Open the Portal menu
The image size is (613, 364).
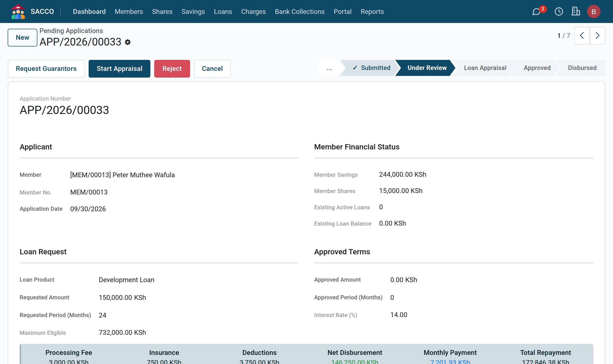pyautogui.click(x=343, y=11)
